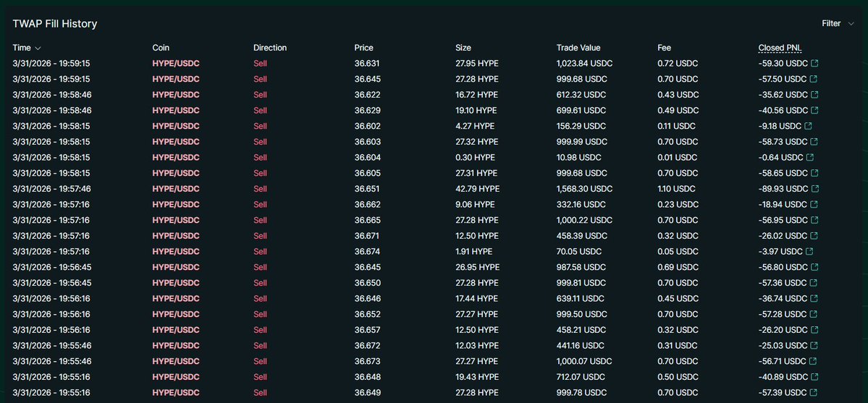Click the Direction column header
This screenshot has width=868, height=403.
[270, 48]
